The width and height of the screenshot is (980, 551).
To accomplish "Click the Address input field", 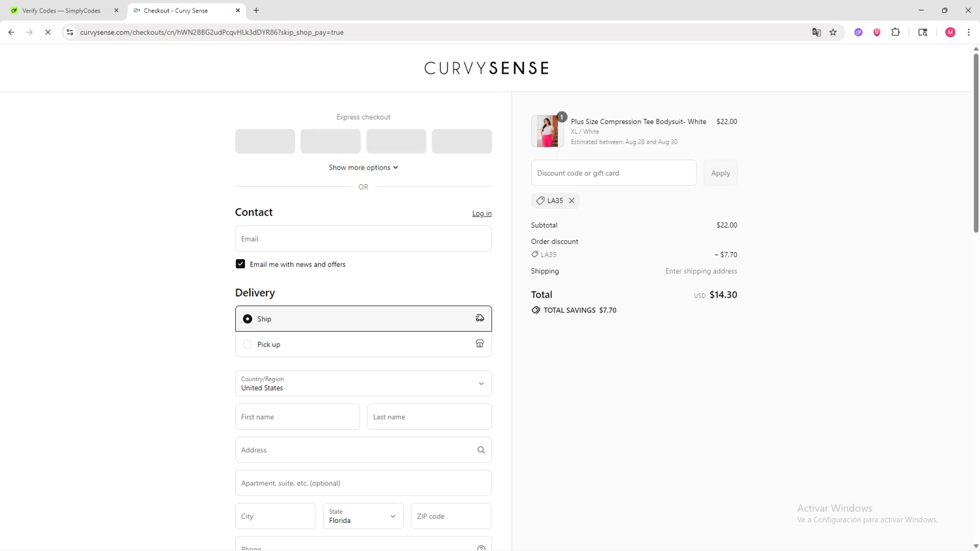I will point(363,450).
